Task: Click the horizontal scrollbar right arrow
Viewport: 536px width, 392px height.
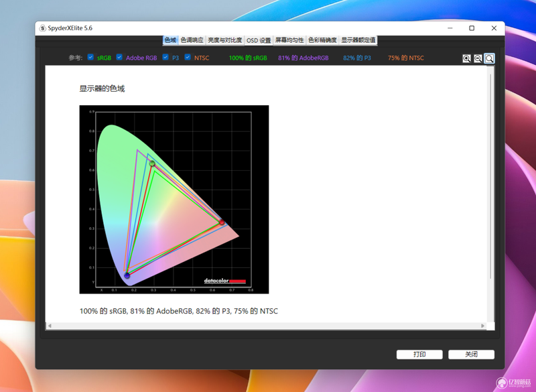Action: pyautogui.click(x=482, y=326)
